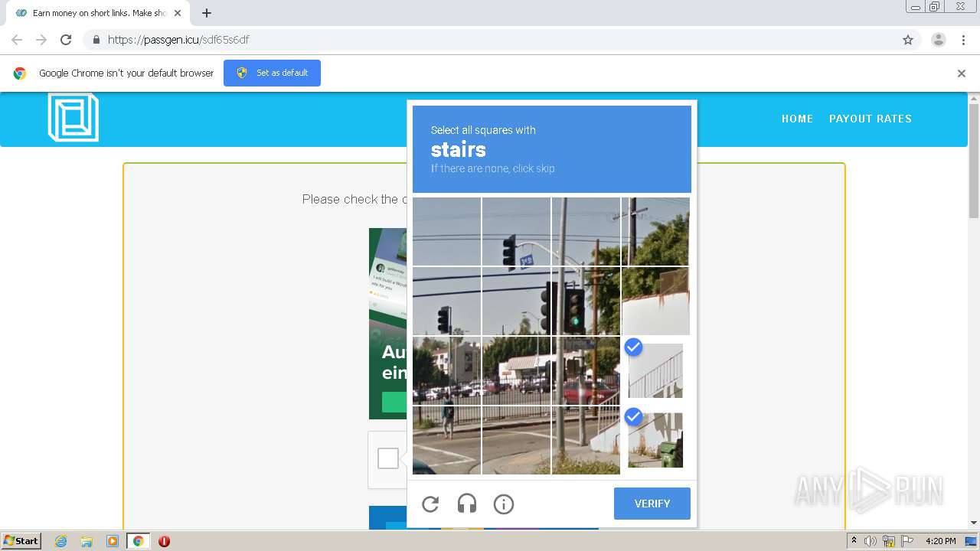Click the green advertisement banner
This screenshot has height=551, width=980.
387,323
